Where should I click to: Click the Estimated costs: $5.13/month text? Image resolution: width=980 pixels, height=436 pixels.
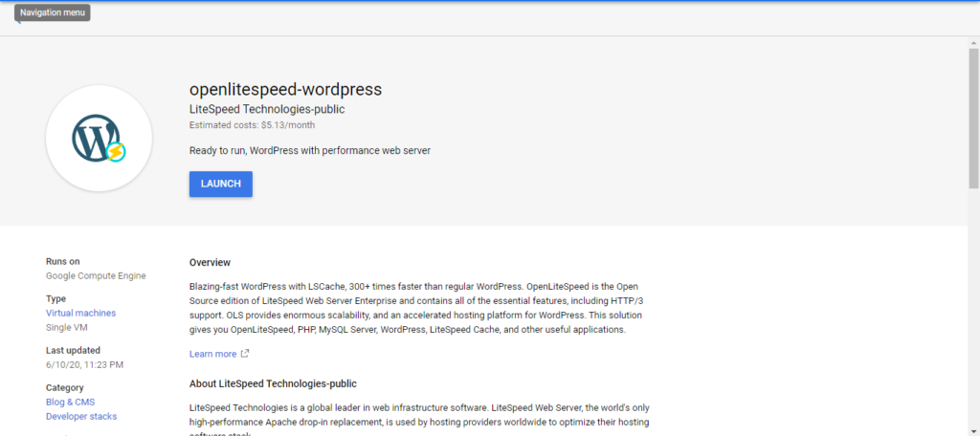(252, 125)
